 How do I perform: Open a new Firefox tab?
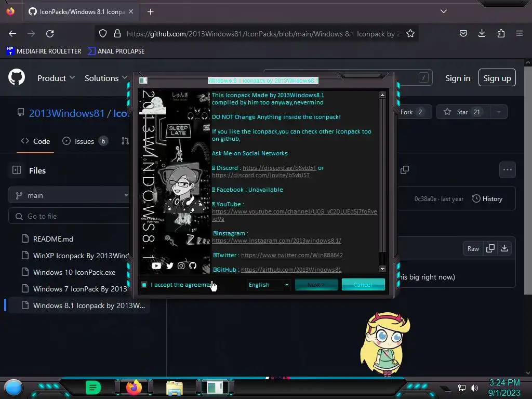[x=150, y=12]
